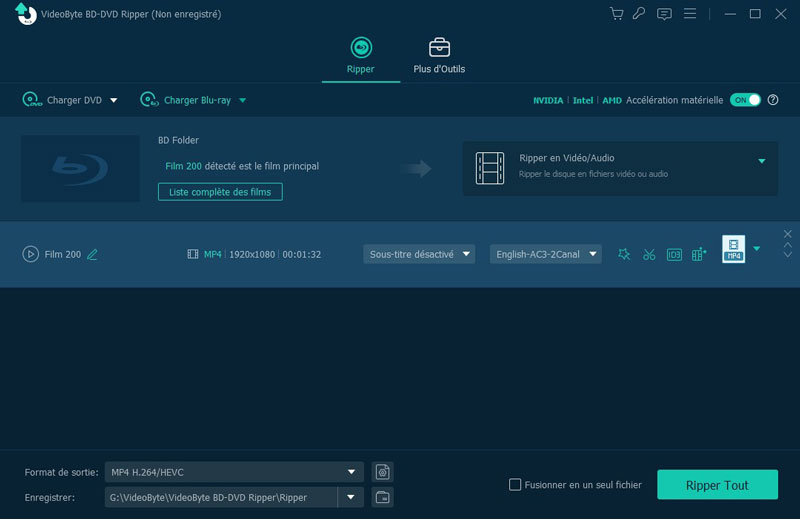Click the film strip icon beside MP4
Screen dimensions: 800x519
(193, 254)
